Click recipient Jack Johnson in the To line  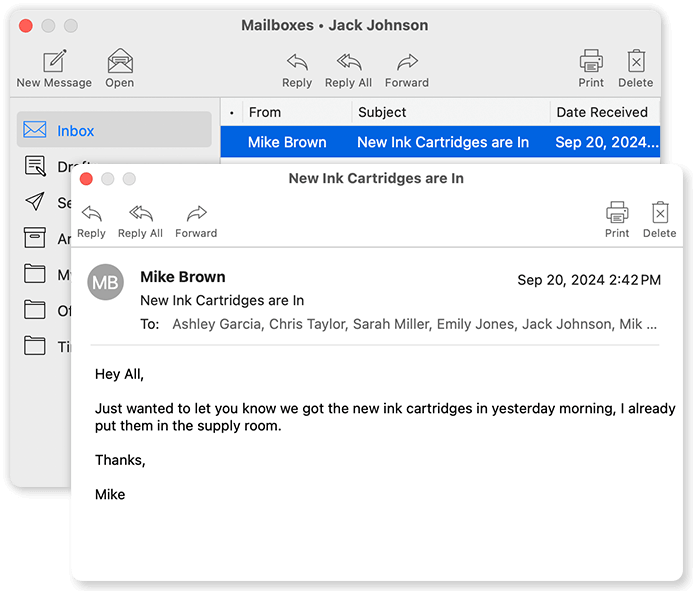[x=567, y=324]
